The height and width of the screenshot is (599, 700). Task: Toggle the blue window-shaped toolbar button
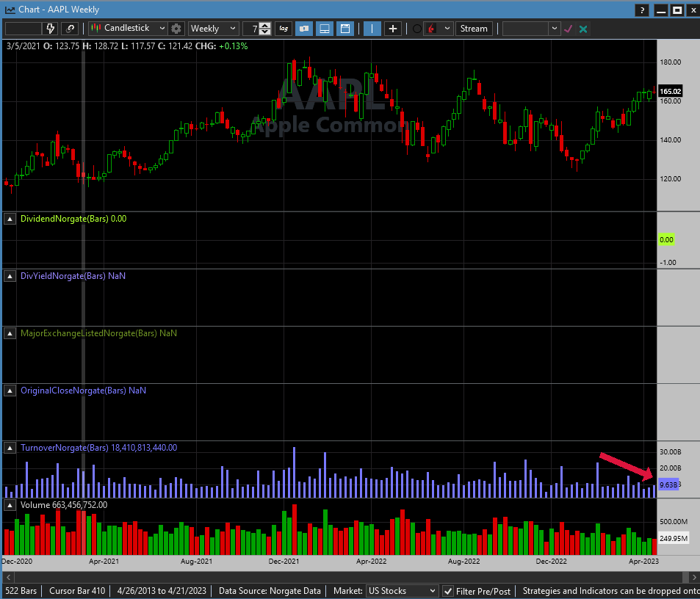pyautogui.click(x=345, y=29)
